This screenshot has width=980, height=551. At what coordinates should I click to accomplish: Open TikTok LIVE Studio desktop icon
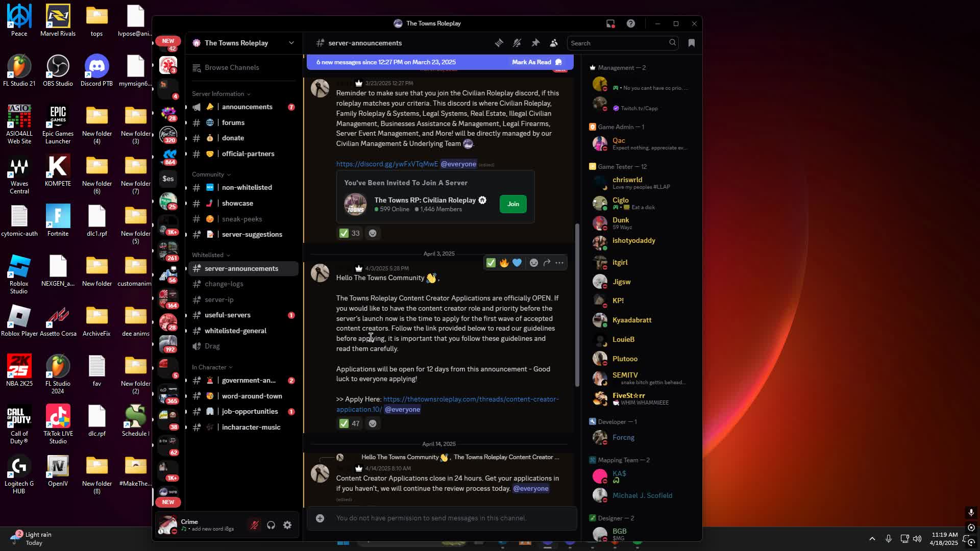point(58,424)
